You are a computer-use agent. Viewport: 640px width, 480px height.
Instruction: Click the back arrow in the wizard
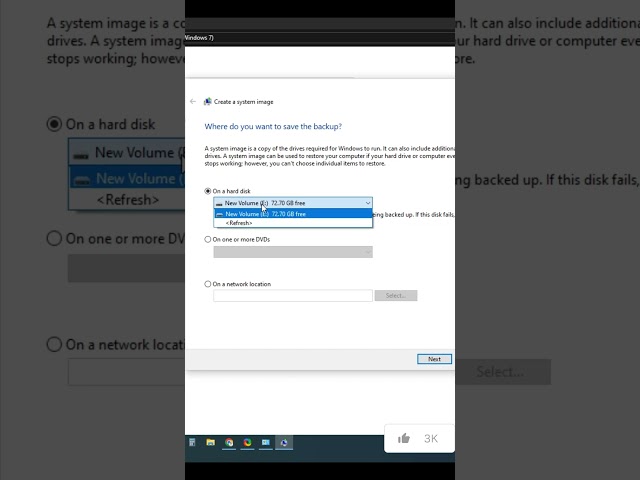[193, 102]
